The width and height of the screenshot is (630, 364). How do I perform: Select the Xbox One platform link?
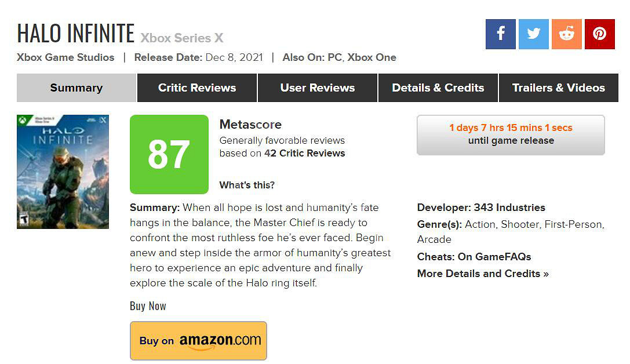[x=372, y=57]
